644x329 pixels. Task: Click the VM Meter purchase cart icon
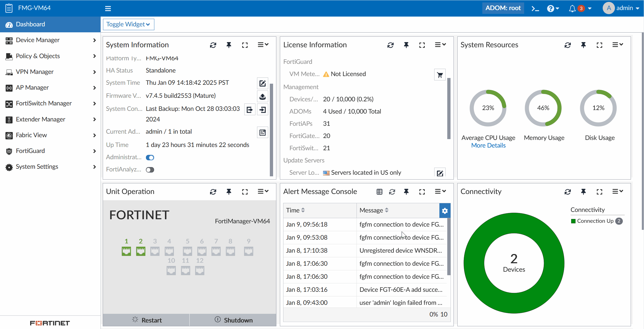(x=440, y=75)
